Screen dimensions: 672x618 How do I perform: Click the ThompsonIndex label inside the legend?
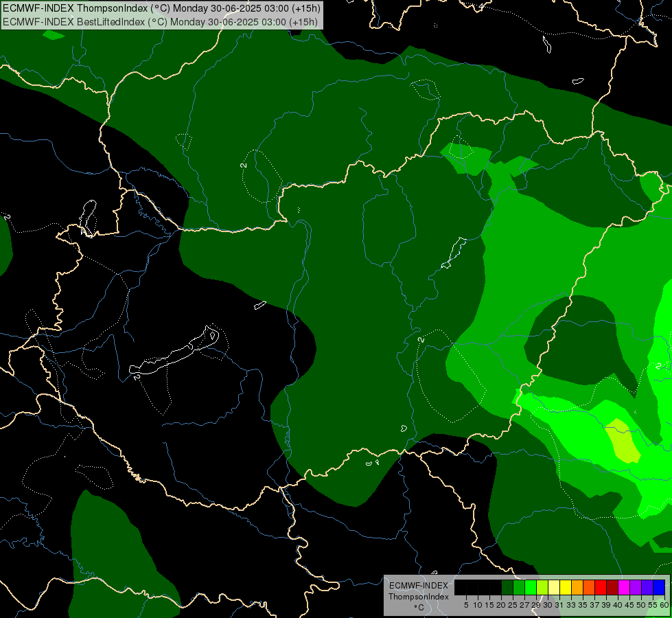click(418, 597)
